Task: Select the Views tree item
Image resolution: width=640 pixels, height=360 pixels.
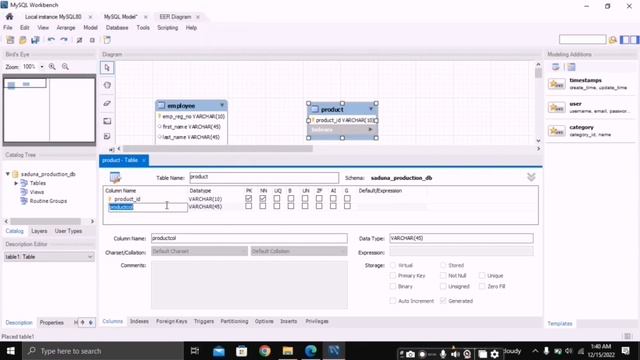Action: point(37,192)
